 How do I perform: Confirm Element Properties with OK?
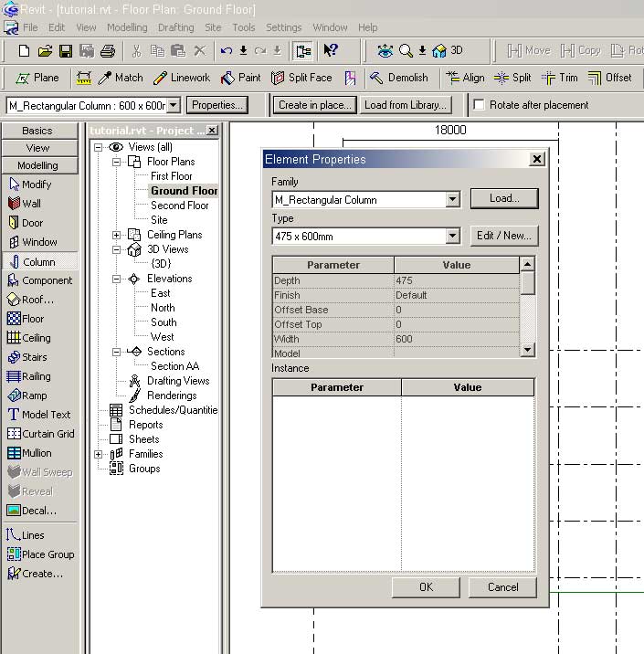426,586
